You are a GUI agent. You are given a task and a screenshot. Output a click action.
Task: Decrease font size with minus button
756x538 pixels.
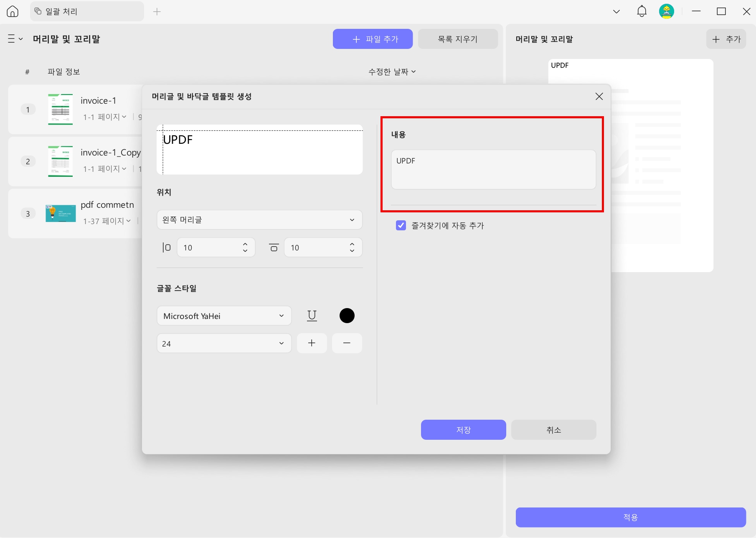pyautogui.click(x=347, y=343)
